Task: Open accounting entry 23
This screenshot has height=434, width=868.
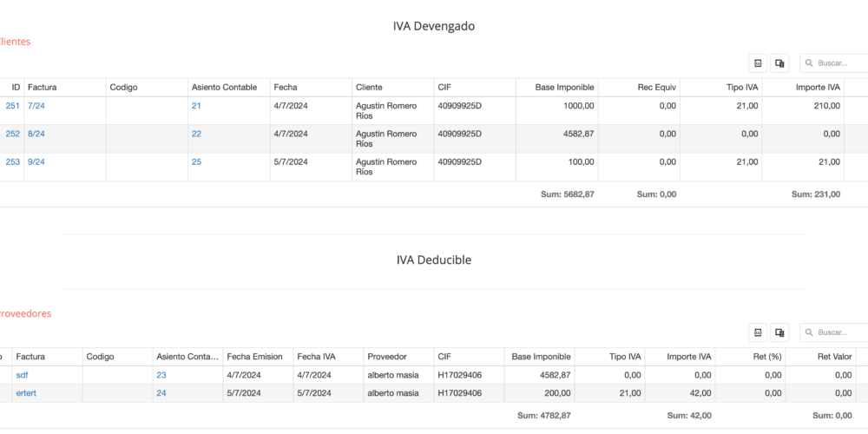Action: tap(161, 375)
